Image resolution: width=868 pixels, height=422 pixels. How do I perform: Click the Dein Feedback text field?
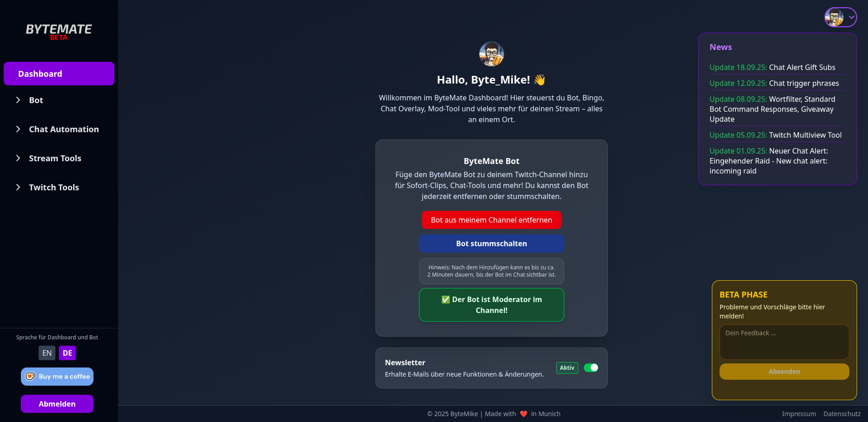pyautogui.click(x=784, y=342)
